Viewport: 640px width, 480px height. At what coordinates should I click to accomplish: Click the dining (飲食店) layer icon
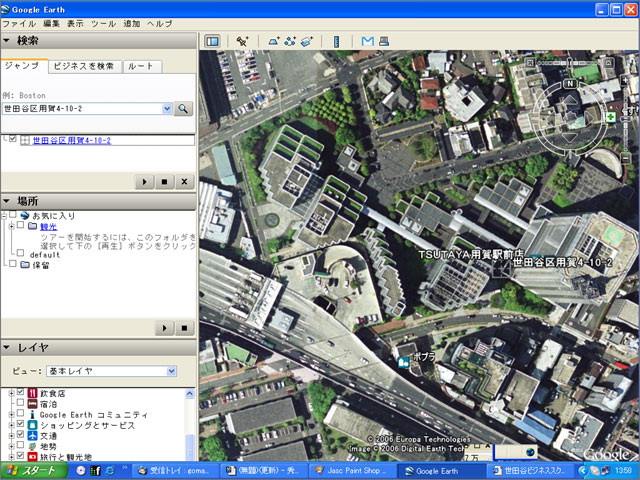point(32,393)
